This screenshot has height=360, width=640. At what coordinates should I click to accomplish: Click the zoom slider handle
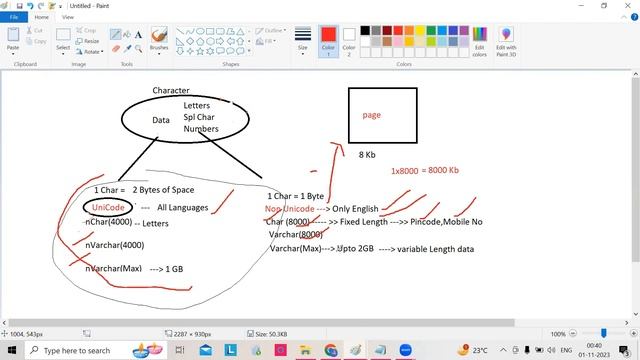(604, 333)
